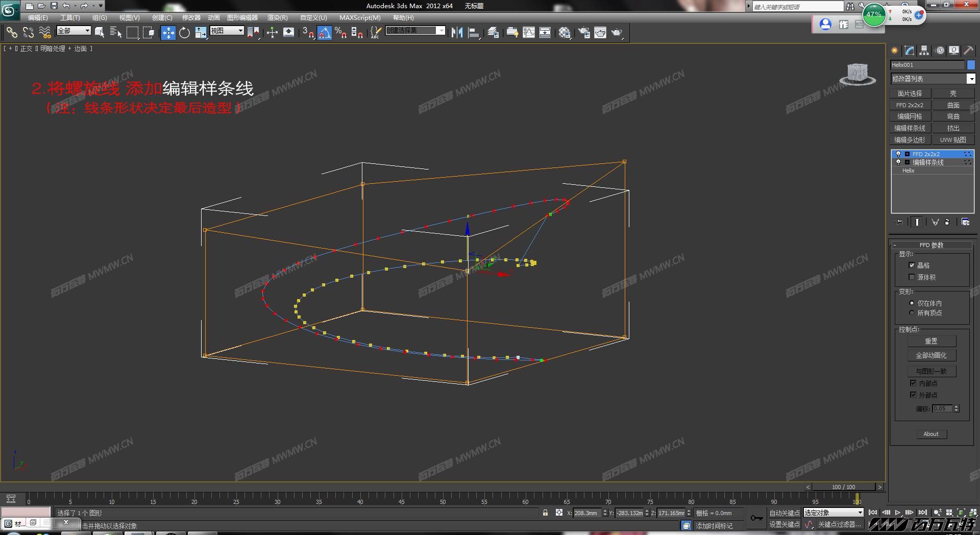Open the Render Setup icon
Screen dimensions: 980x535
(x=584, y=33)
